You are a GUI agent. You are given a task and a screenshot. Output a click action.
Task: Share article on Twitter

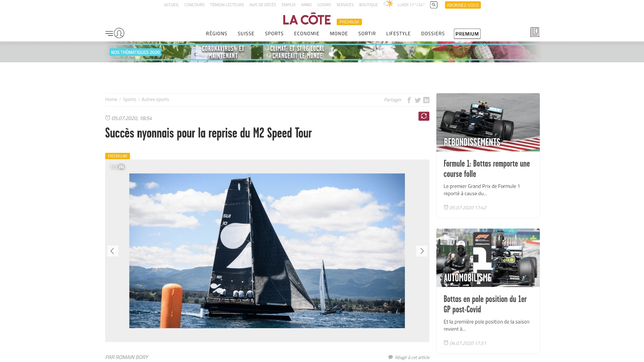tap(418, 100)
